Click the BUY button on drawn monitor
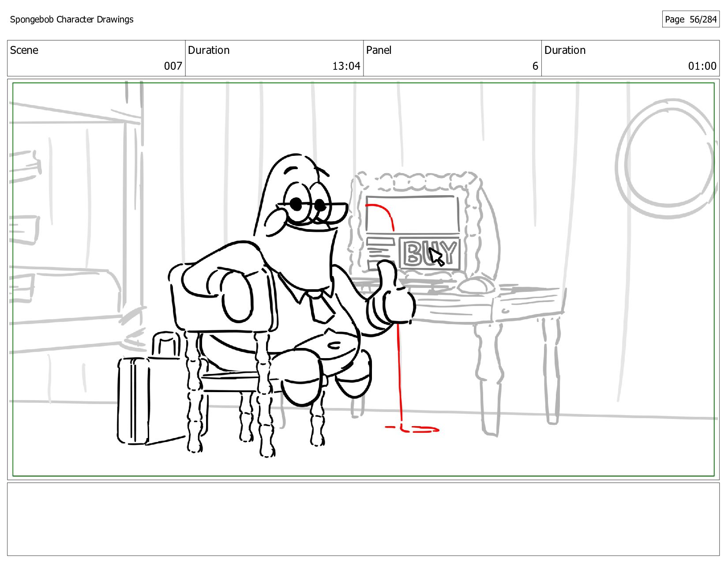The image size is (728, 563). 430,253
